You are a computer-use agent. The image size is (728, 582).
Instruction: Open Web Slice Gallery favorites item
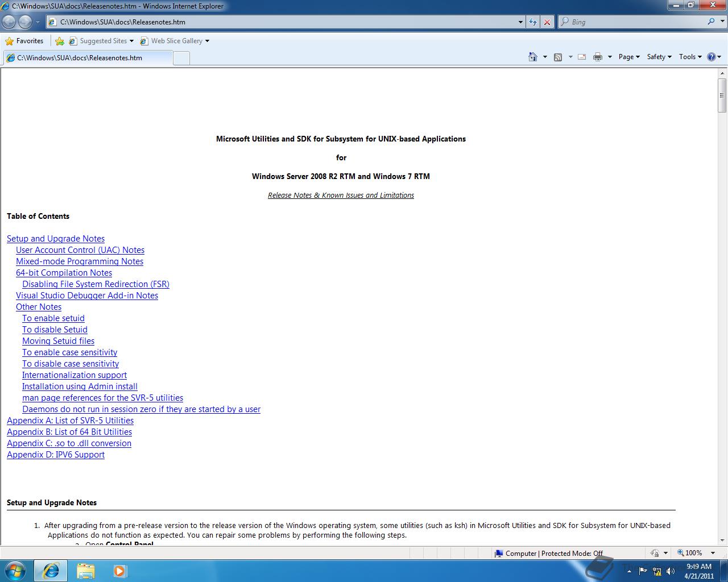coord(175,41)
